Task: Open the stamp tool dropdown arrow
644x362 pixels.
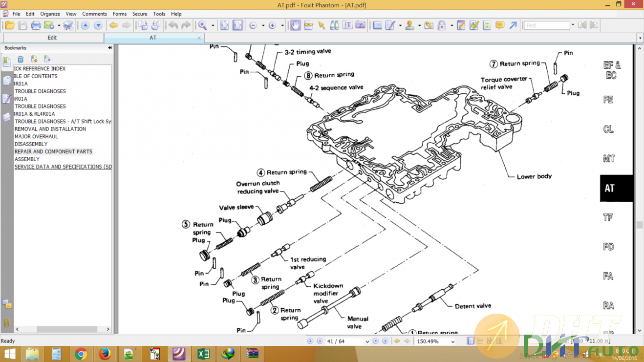Action: [x=420, y=25]
